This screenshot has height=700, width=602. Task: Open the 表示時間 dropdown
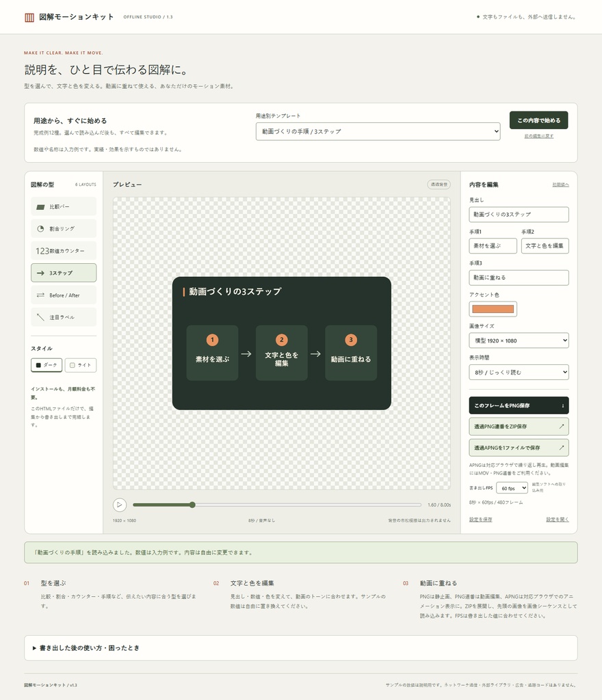coord(519,373)
